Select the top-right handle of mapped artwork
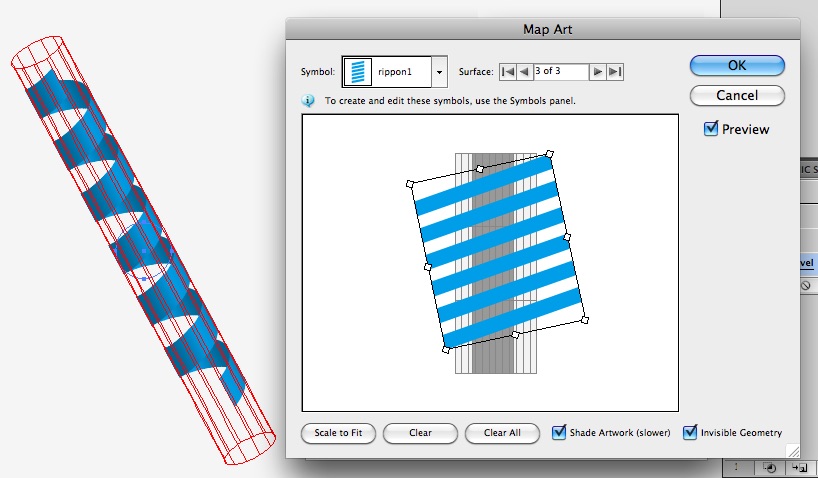 point(549,153)
